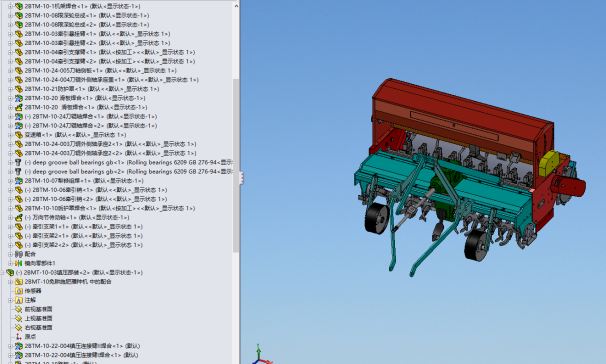Click toolbox icon of deep groove ball bearings gb<2>
The width and height of the screenshot is (606, 364).
[18, 172]
